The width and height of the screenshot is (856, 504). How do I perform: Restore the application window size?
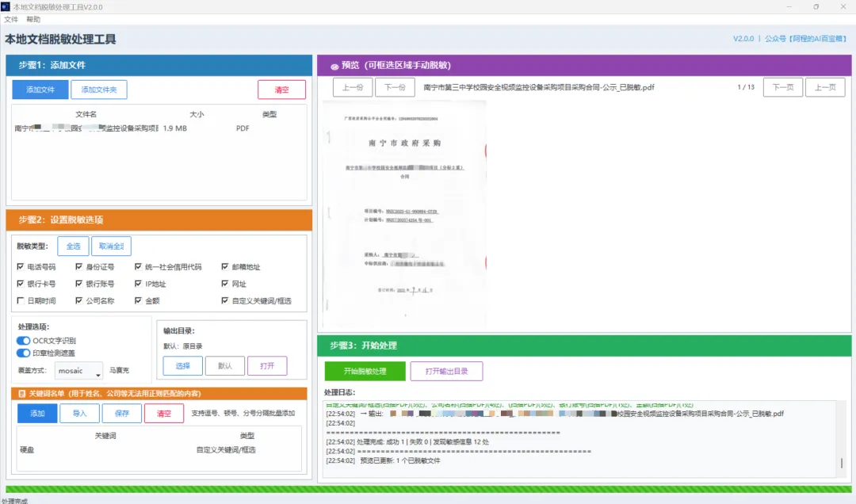coord(816,6)
